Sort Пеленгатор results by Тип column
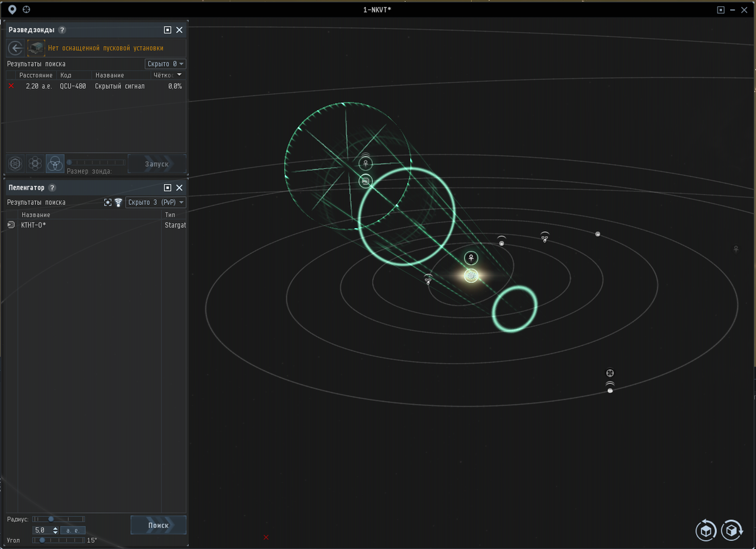 pyautogui.click(x=175, y=215)
